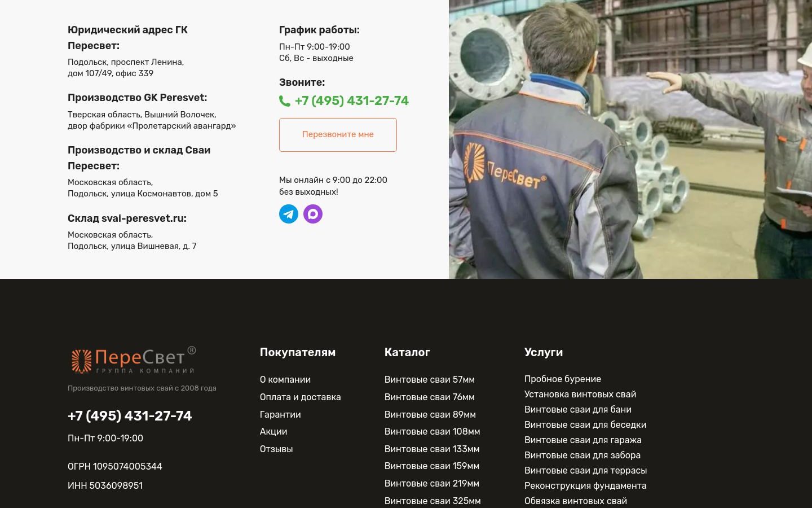Click 'Подольск, улица Вишневая, д. 7' address

[x=132, y=246]
